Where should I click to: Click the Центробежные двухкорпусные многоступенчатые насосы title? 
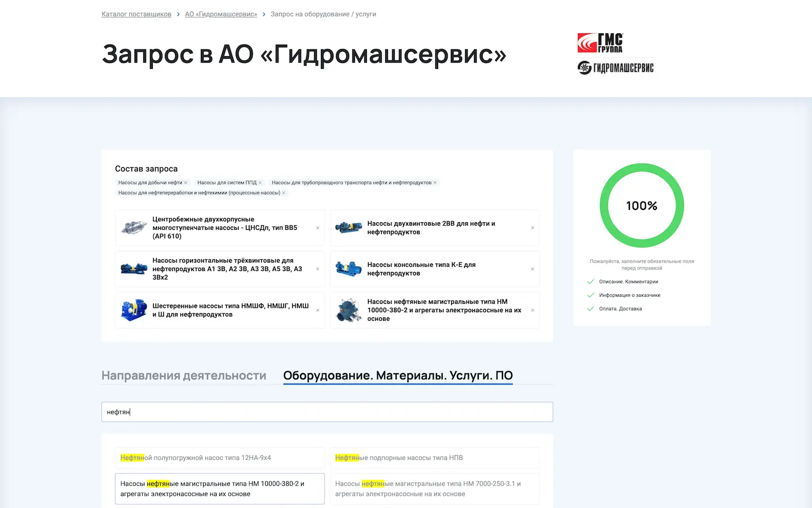[x=225, y=228]
